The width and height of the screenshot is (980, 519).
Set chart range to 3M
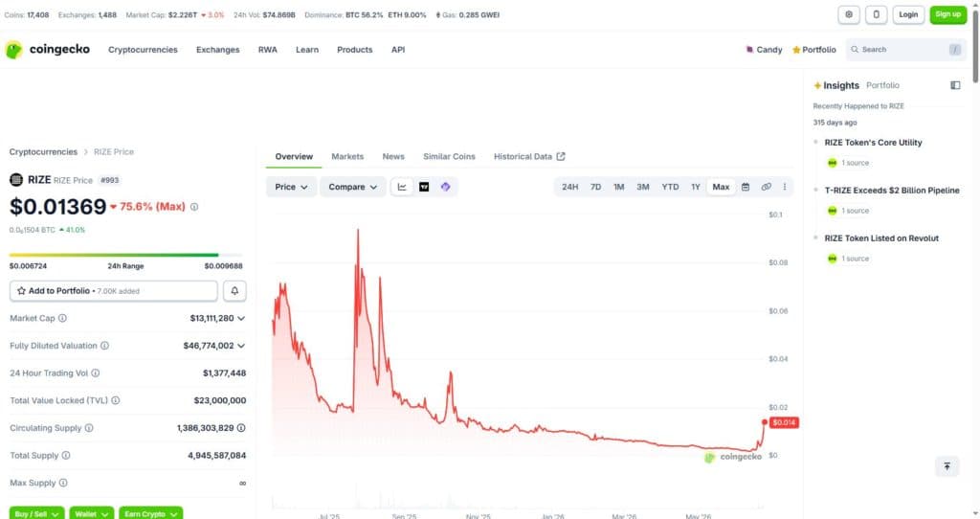[x=642, y=187]
